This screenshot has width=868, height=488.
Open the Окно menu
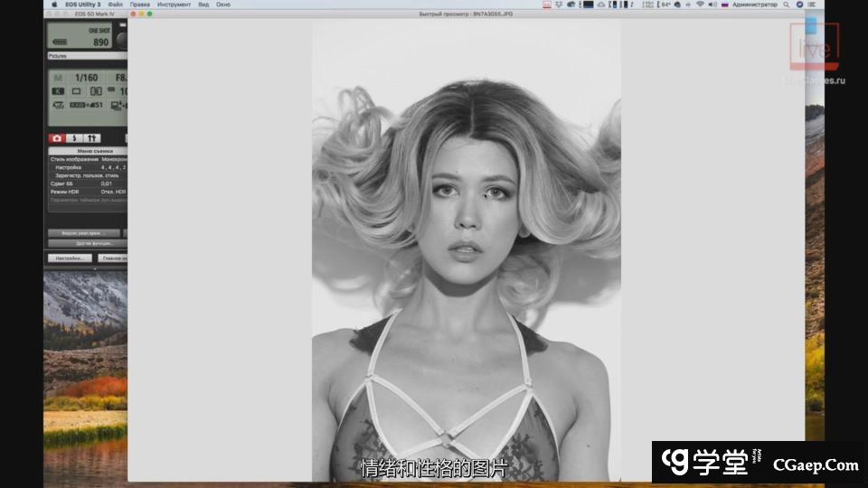[222, 5]
